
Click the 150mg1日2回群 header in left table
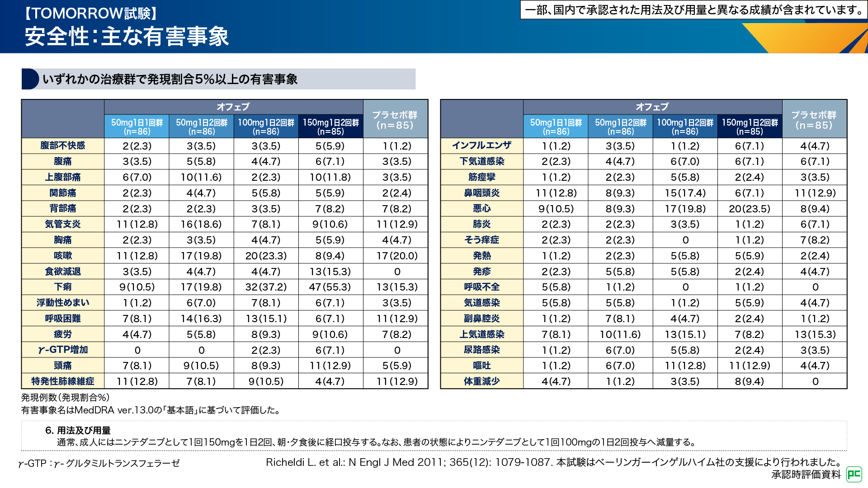330,127
